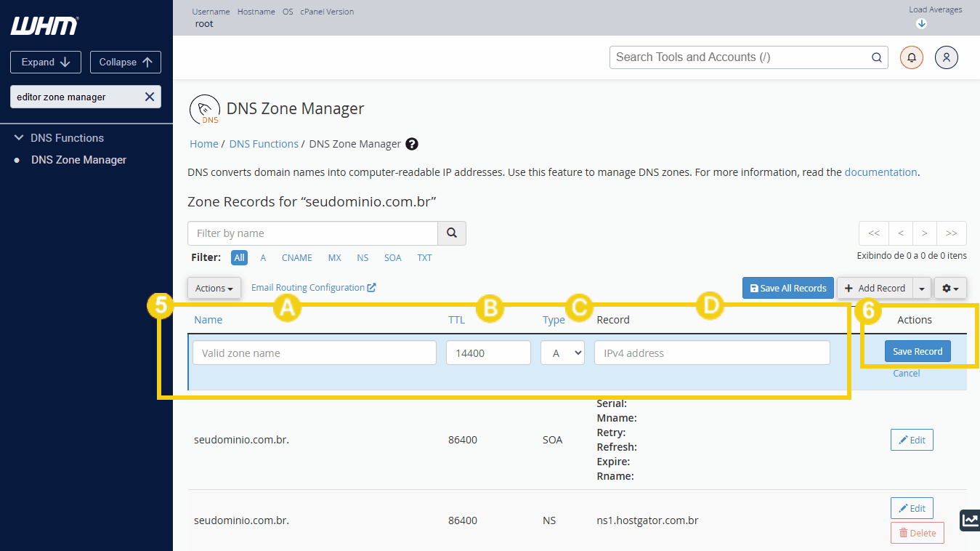
Task: Edit the SOA record
Action: [912, 440]
